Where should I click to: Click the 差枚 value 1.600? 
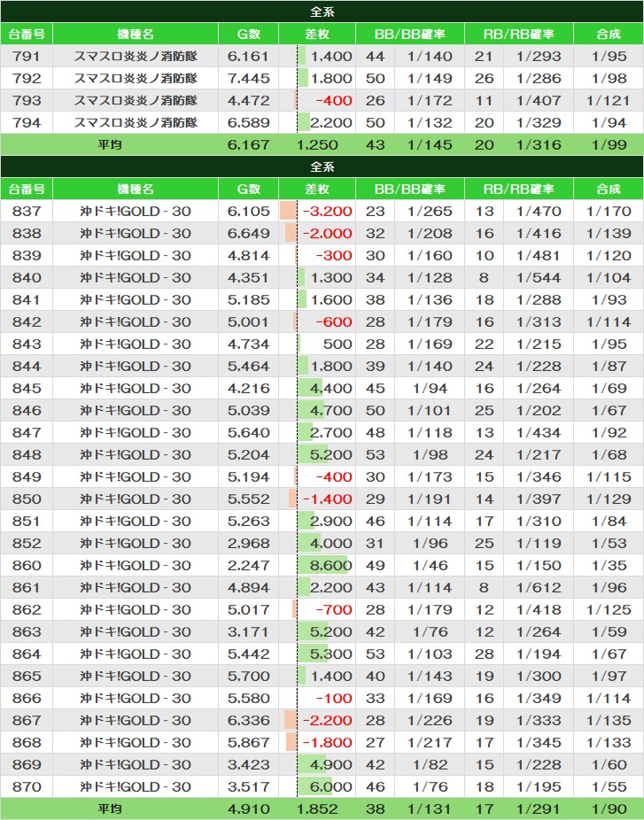click(x=331, y=299)
